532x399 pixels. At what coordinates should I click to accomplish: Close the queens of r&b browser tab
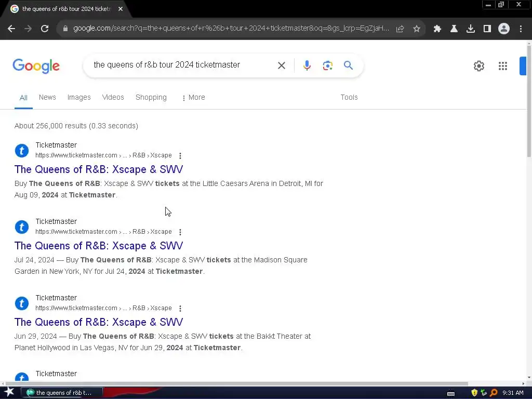click(x=121, y=9)
